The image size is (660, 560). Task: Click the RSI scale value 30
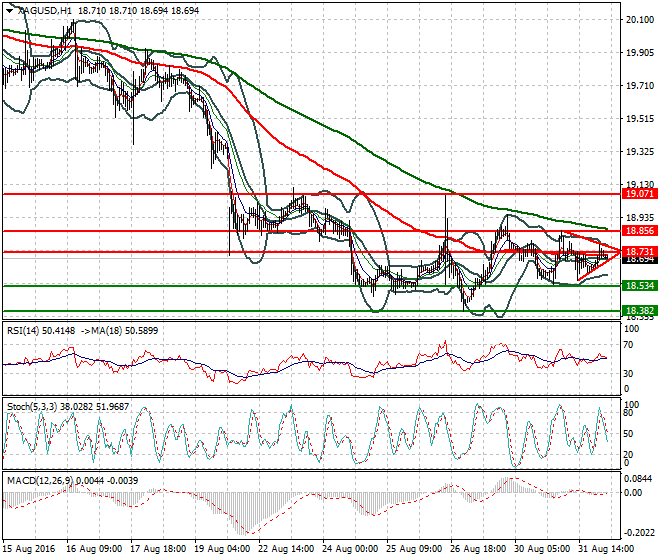tap(628, 373)
